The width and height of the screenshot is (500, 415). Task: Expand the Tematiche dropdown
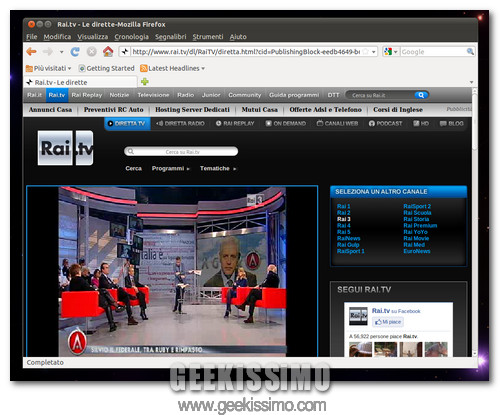pos(218,168)
